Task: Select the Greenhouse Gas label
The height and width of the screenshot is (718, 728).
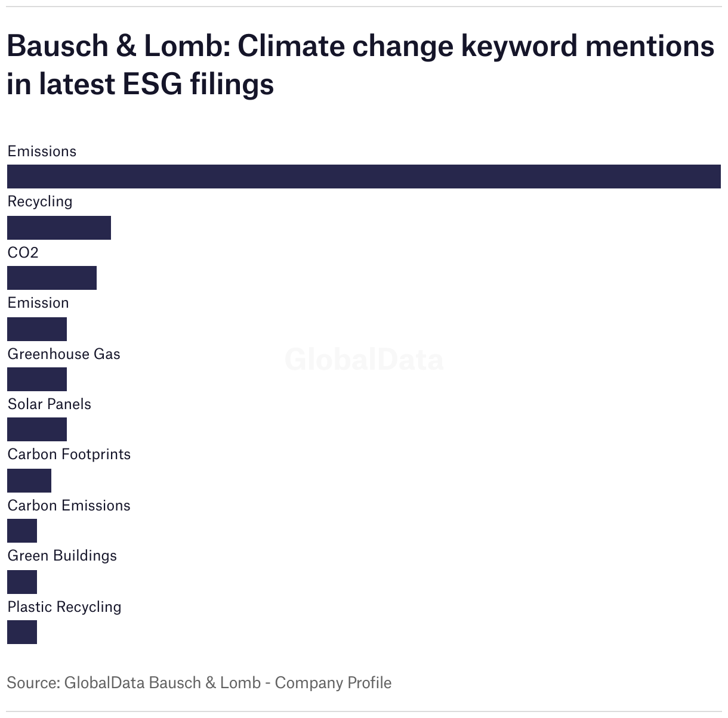Action: pos(64,354)
